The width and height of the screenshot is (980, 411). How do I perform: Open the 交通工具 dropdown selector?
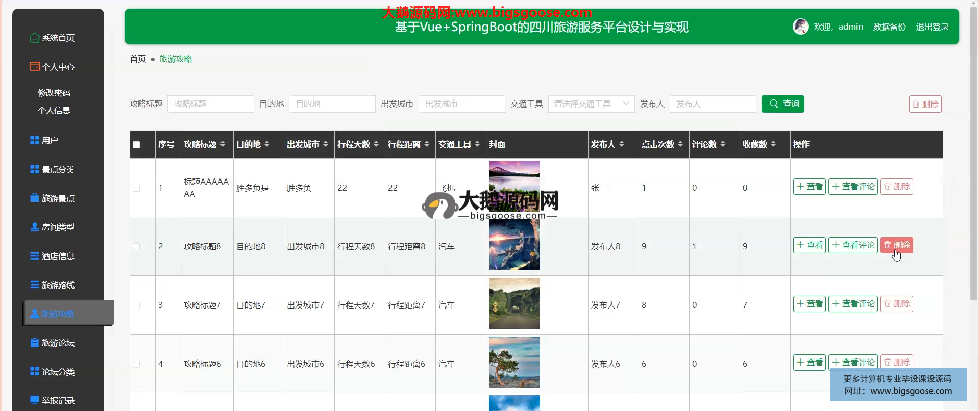tap(591, 104)
